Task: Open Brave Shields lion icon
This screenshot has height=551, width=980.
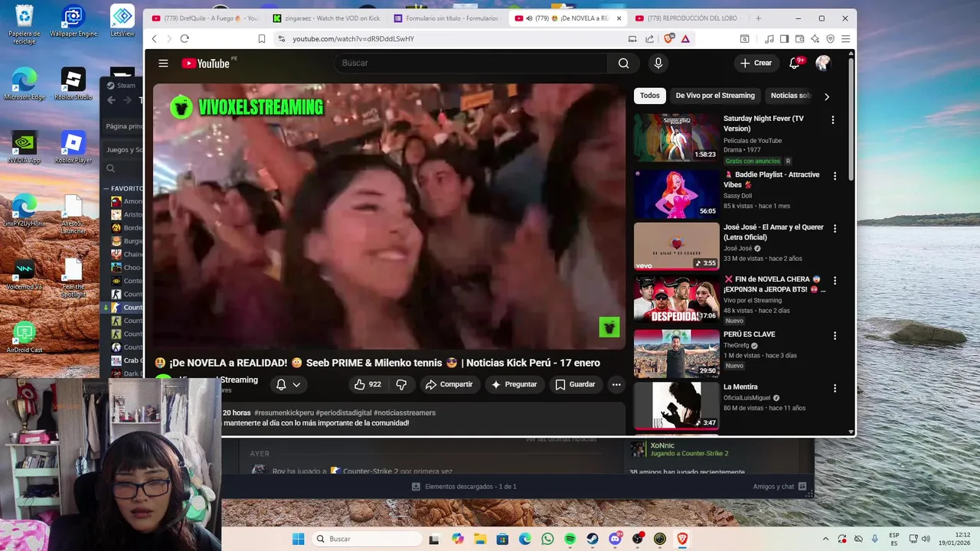Action: tap(669, 38)
